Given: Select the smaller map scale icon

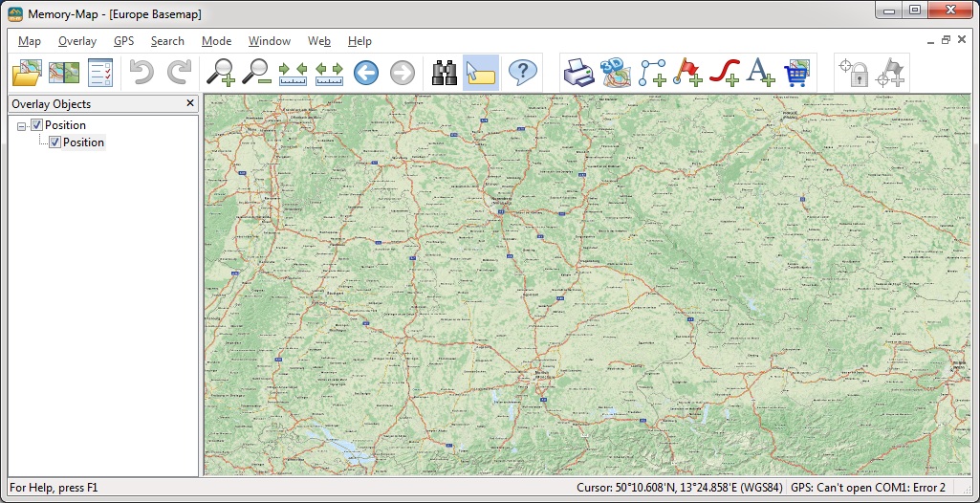Looking at the screenshot, I should coord(293,73).
